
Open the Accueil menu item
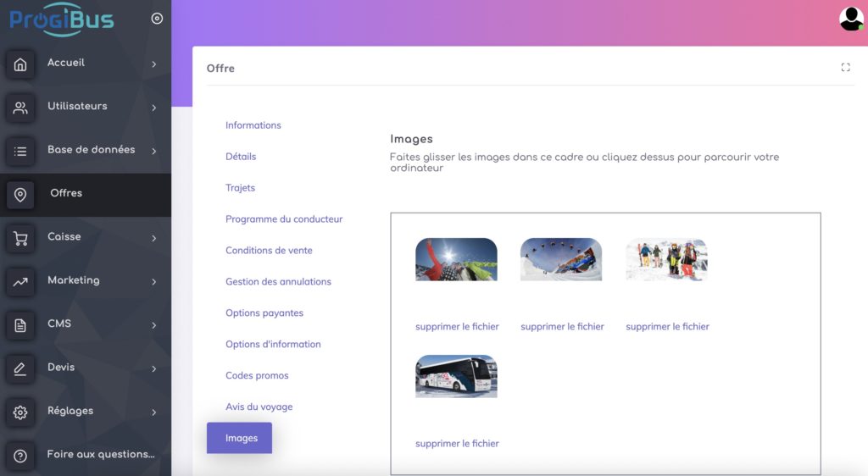[x=86, y=64]
